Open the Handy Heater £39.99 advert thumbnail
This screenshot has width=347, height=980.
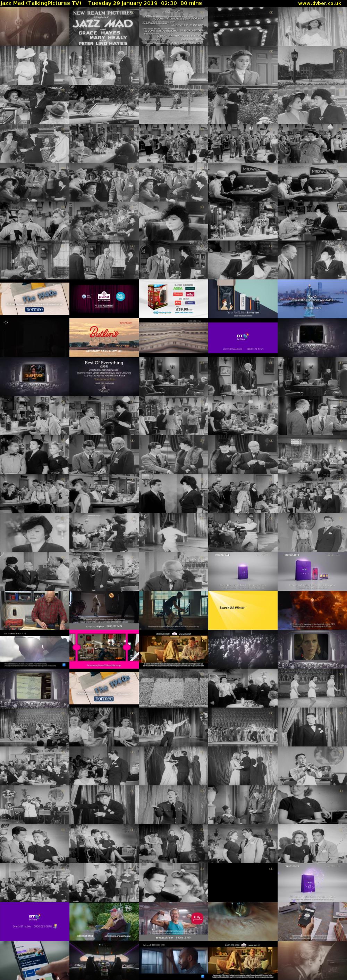pos(173,299)
